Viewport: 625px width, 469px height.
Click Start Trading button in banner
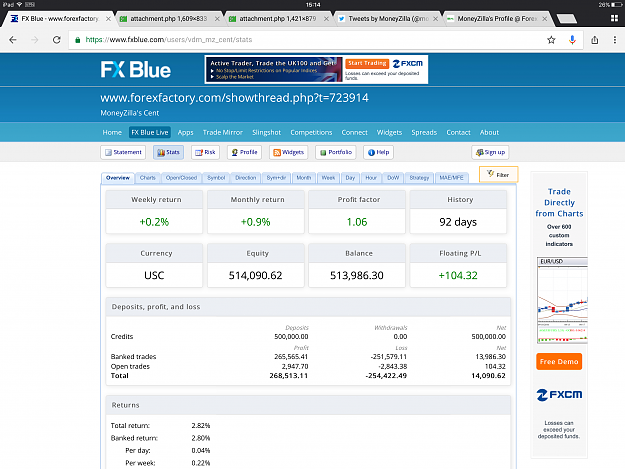coord(367,63)
